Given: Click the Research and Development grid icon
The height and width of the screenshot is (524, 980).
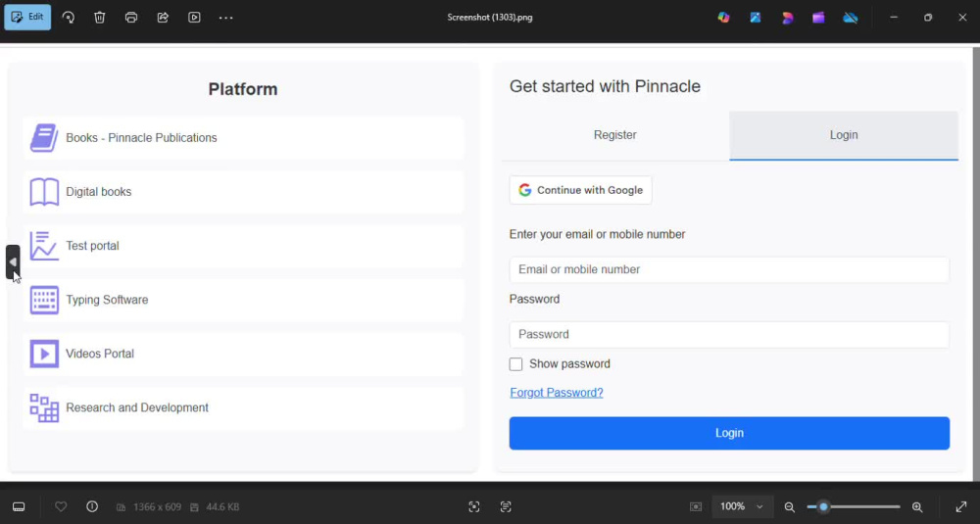Looking at the screenshot, I should coord(44,407).
